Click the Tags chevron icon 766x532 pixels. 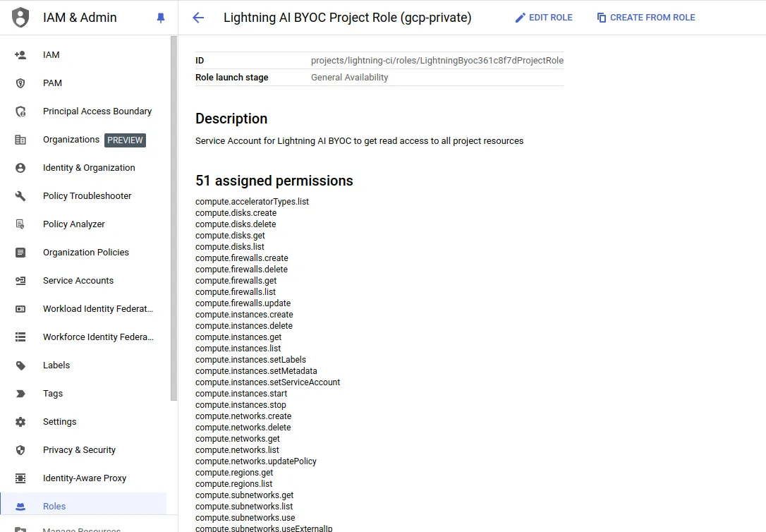20,394
